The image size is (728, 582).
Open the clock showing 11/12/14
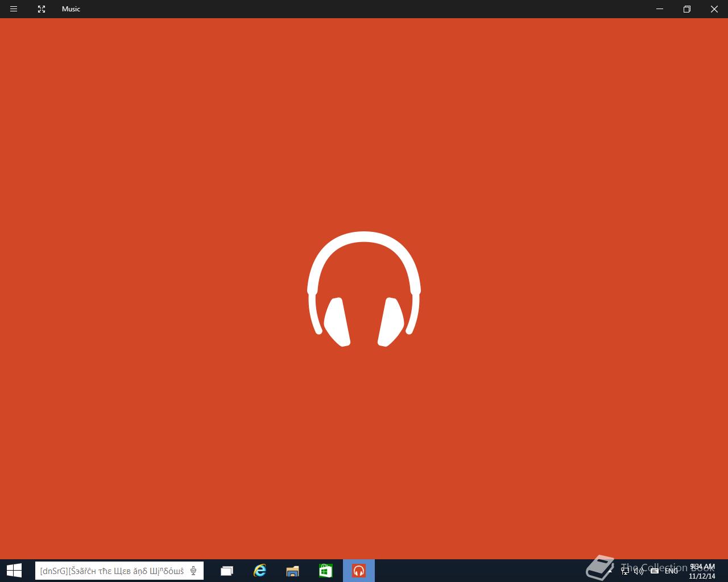pos(702,571)
